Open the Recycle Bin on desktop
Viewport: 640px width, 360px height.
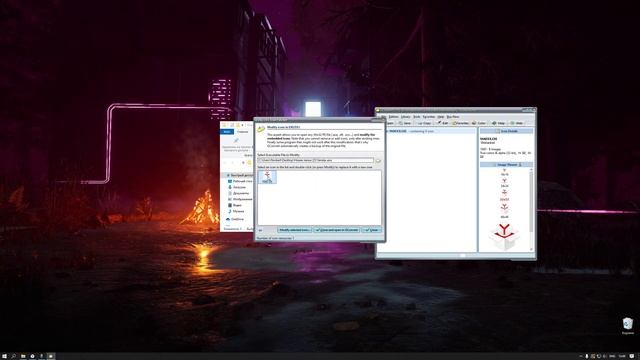628,326
